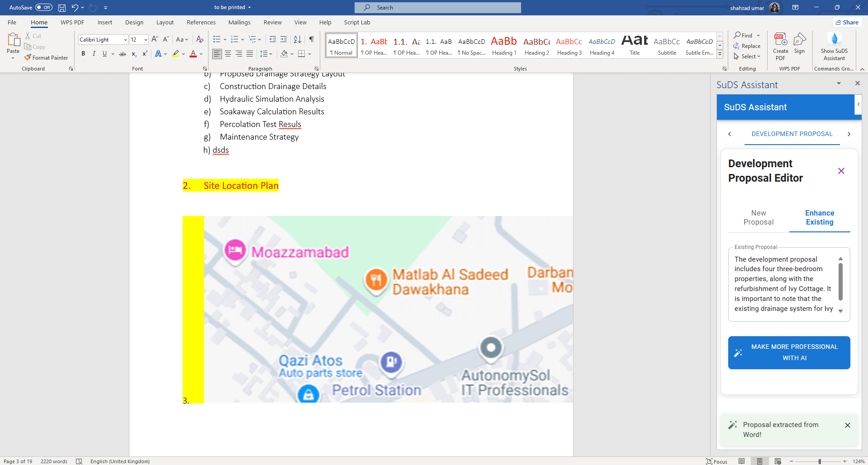868x465 pixels.
Task: Apply strikethrough formatting
Action: pos(122,54)
